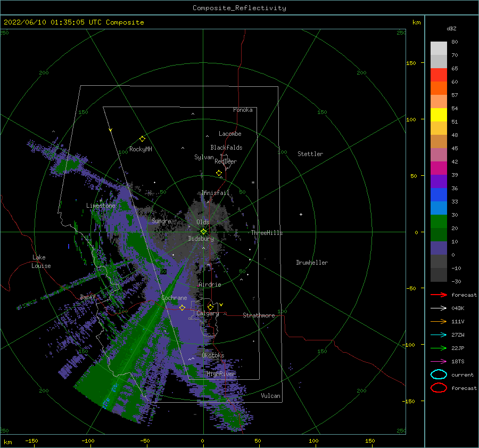479x448 pixels.
Task: Click the Stettler city label
Action: 310,154
